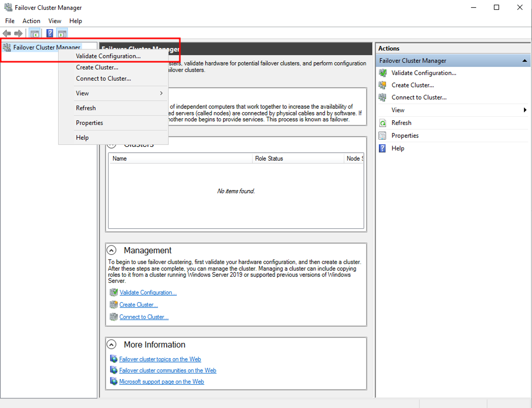
Task: Click the Properties icon in Actions pane
Action: [383, 136]
